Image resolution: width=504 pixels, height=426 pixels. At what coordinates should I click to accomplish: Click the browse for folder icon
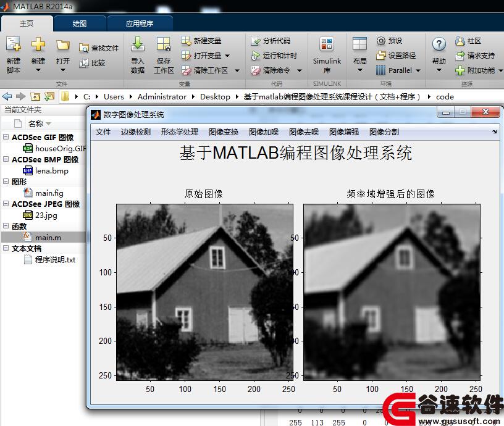(49, 96)
